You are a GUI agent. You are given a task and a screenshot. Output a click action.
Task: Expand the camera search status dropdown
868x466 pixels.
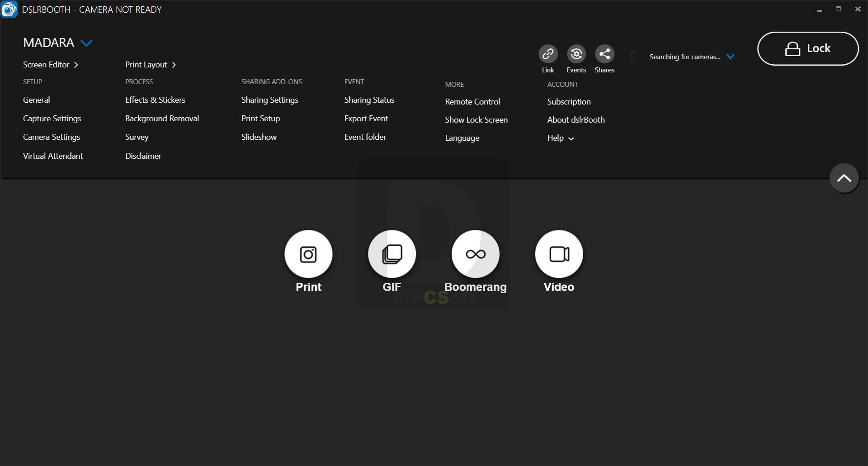pos(731,57)
